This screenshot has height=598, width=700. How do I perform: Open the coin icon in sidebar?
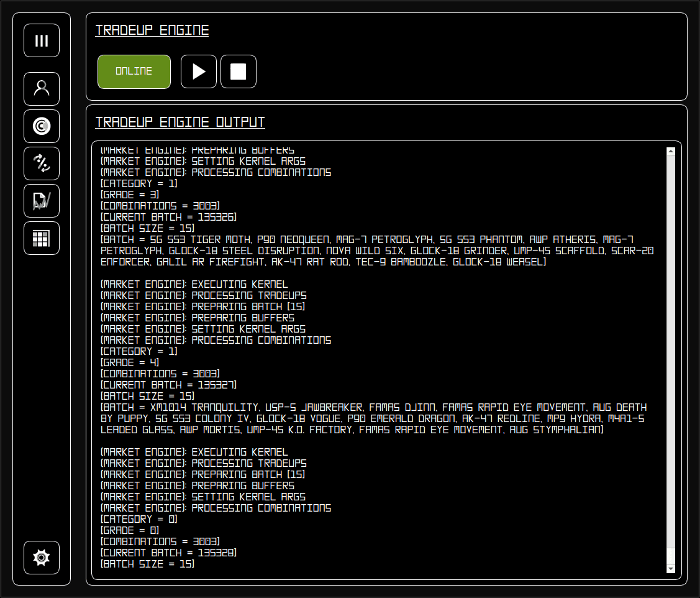(42, 126)
